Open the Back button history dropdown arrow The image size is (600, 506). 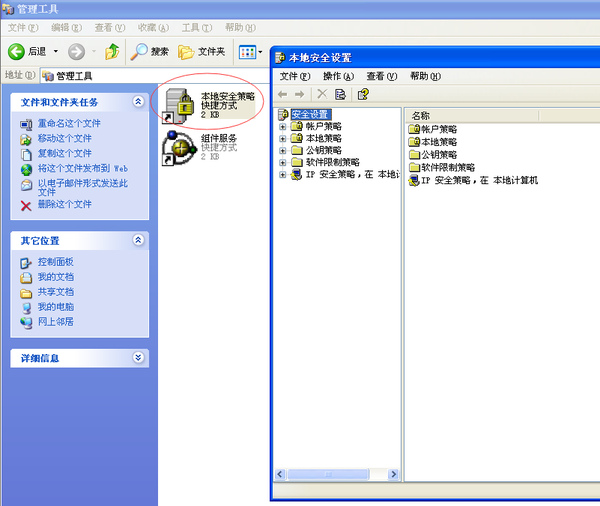pos(56,51)
